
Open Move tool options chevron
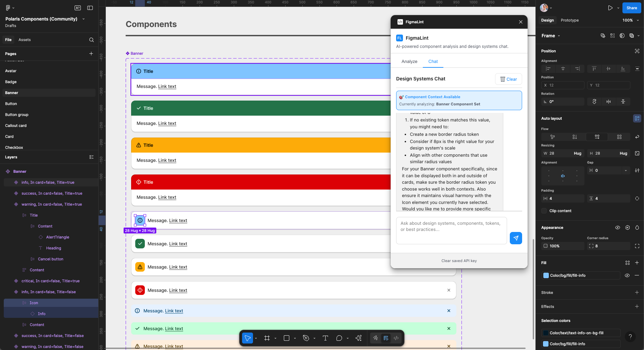coord(256,338)
